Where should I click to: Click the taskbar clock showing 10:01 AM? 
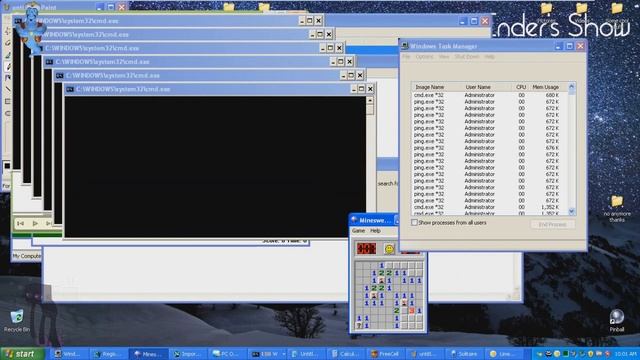626,354
